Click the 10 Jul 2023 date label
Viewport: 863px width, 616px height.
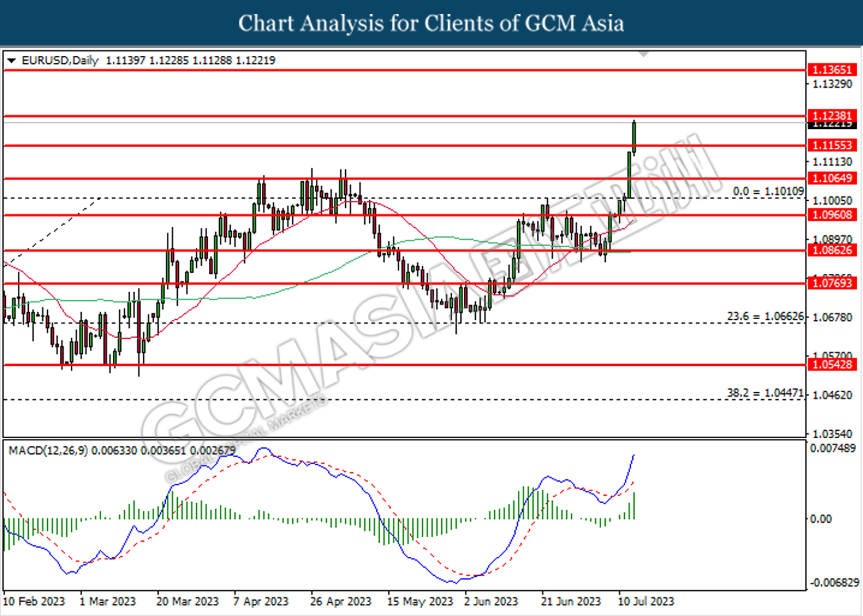[646, 602]
